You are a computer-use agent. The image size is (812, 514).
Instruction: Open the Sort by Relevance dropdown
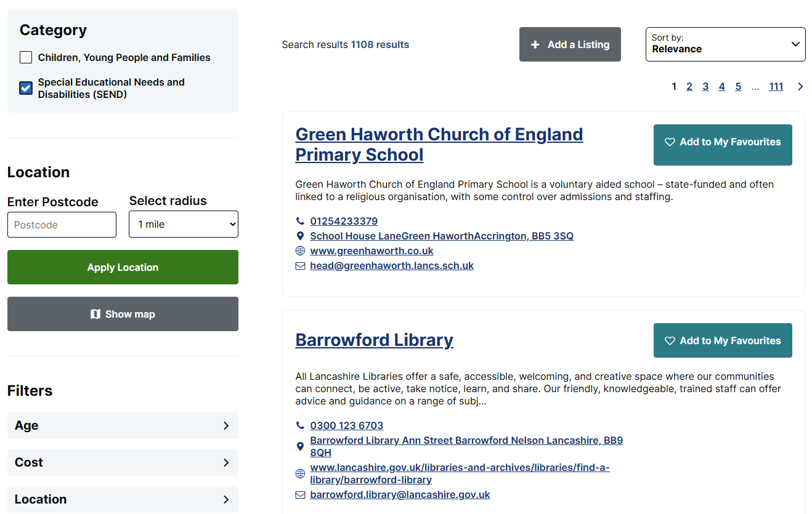(x=725, y=44)
